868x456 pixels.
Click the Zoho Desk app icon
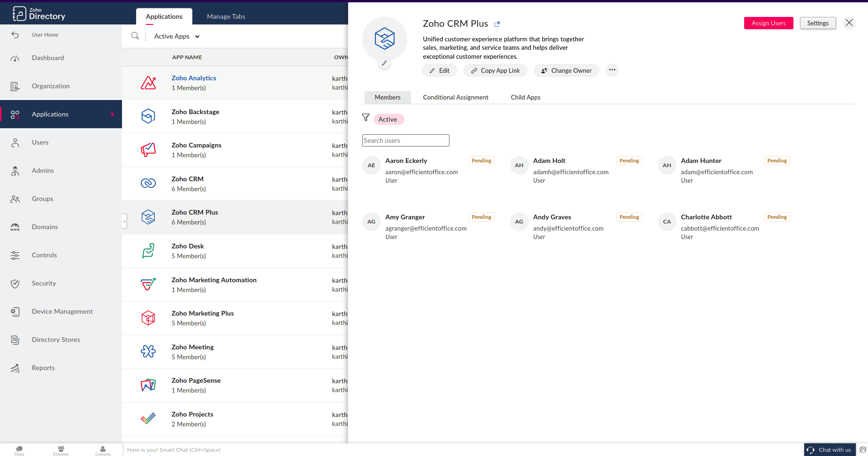148,251
